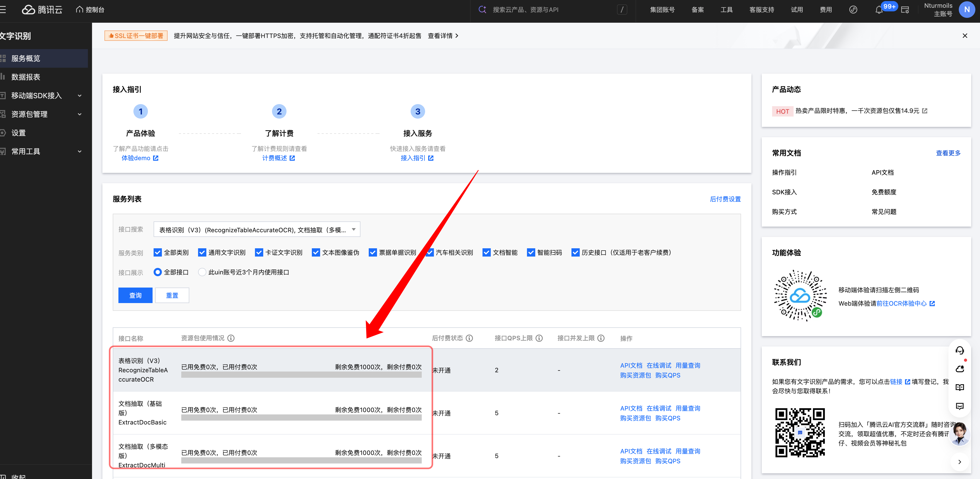Open 工具 top menu
The image size is (980, 479).
(727, 10)
